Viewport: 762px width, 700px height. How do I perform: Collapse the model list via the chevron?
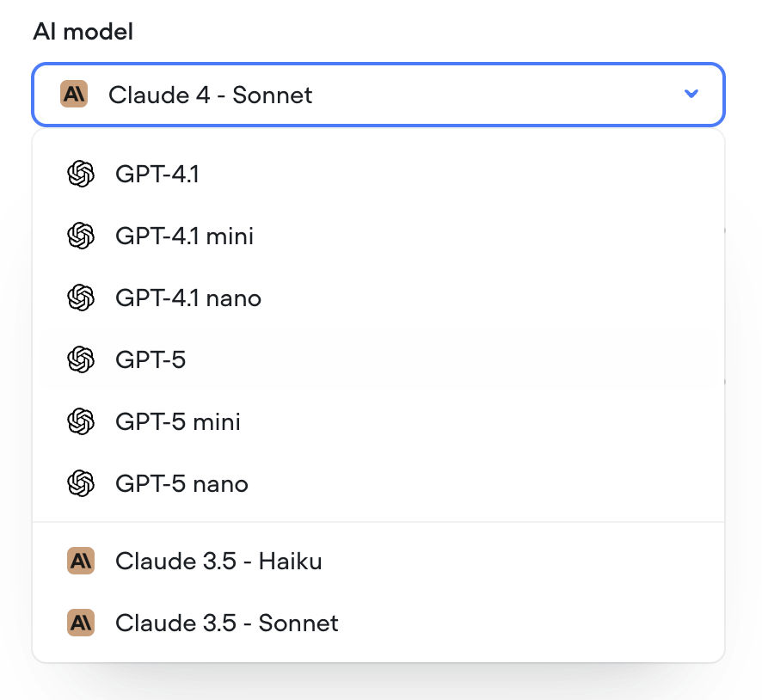click(x=691, y=95)
